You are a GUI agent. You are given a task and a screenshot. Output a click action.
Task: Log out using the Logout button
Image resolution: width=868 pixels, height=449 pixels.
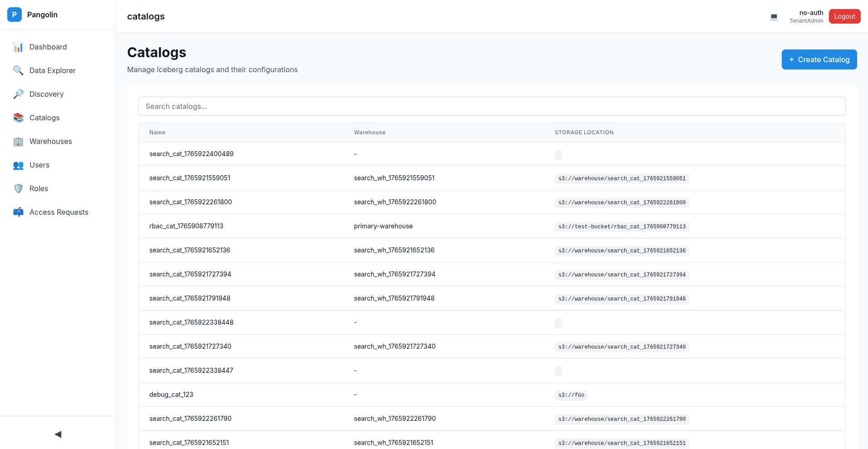[x=844, y=16]
